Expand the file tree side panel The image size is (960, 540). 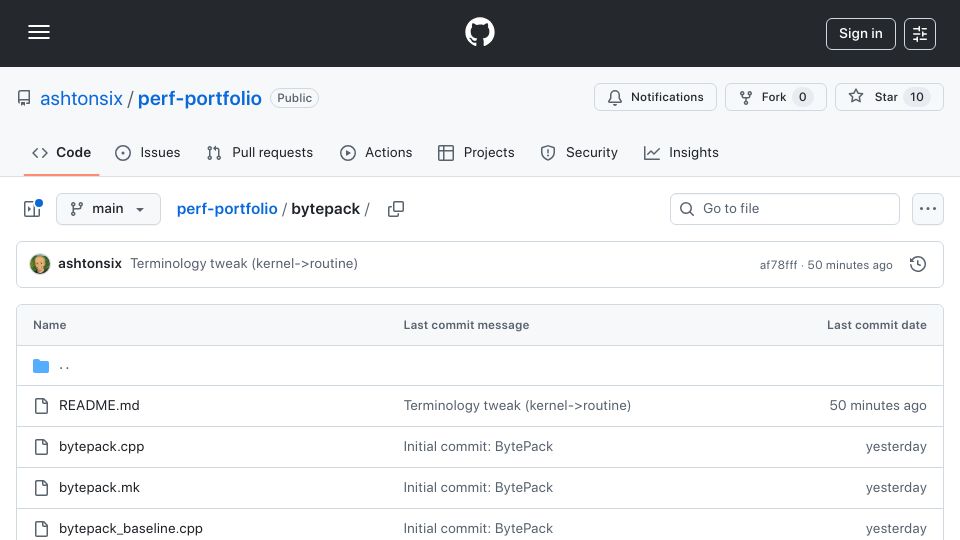point(32,209)
